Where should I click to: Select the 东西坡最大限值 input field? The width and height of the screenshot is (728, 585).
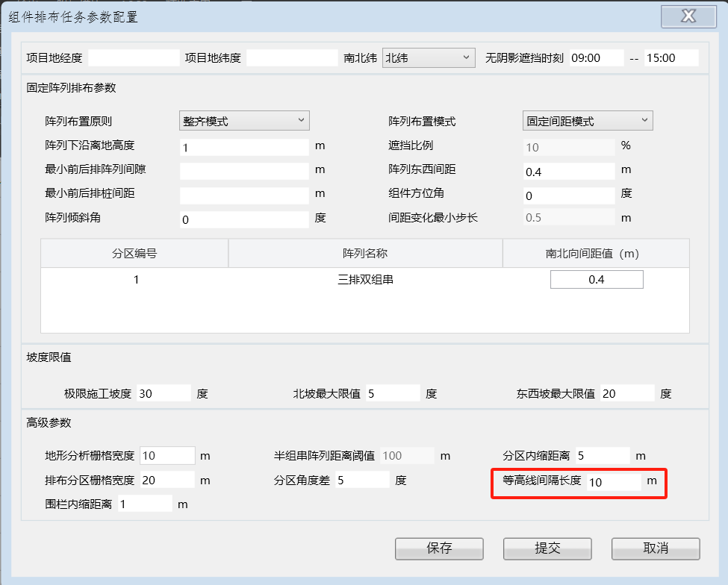coord(626,392)
